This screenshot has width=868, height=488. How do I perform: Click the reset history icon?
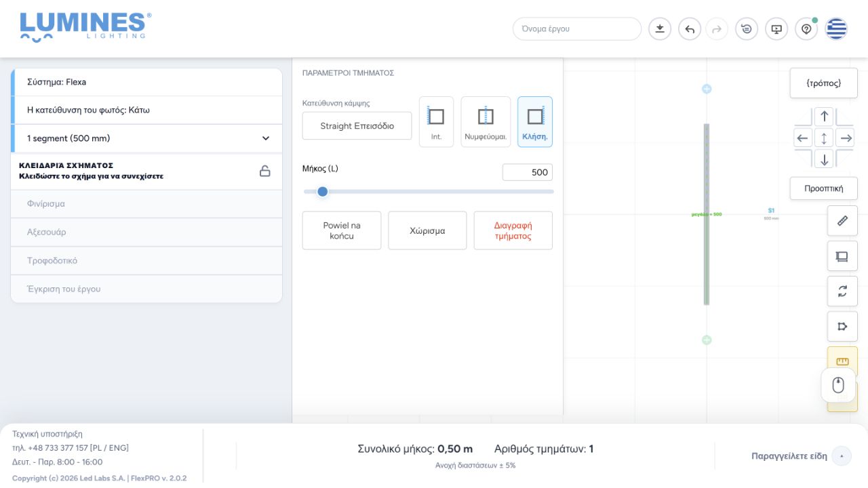click(x=747, y=29)
